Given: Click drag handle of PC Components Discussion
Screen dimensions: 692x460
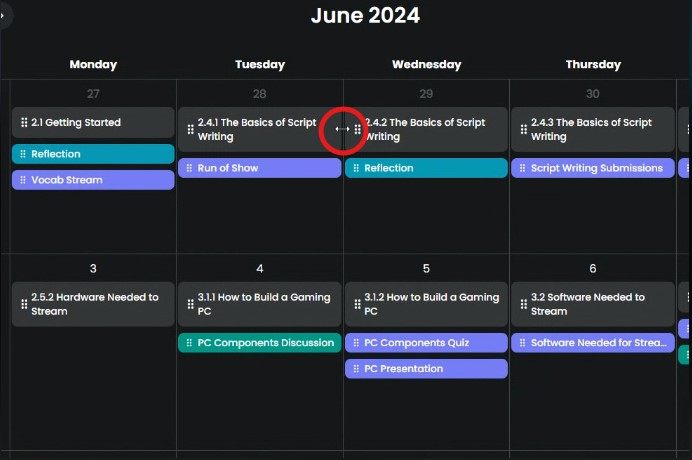Looking at the screenshot, I should 188,343.
